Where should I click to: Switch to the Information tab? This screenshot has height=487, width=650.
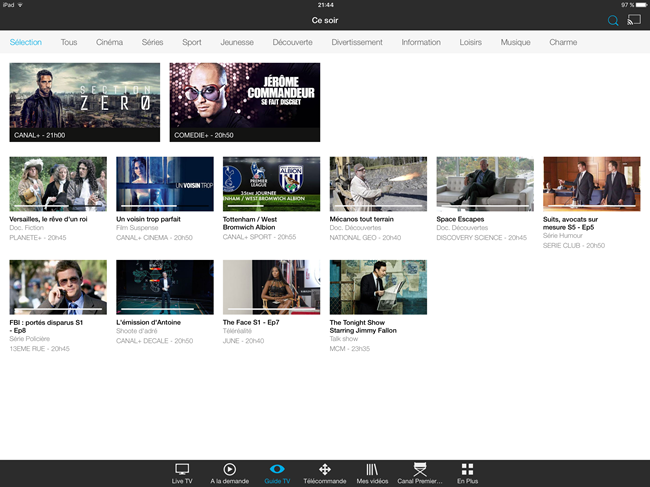pos(421,42)
